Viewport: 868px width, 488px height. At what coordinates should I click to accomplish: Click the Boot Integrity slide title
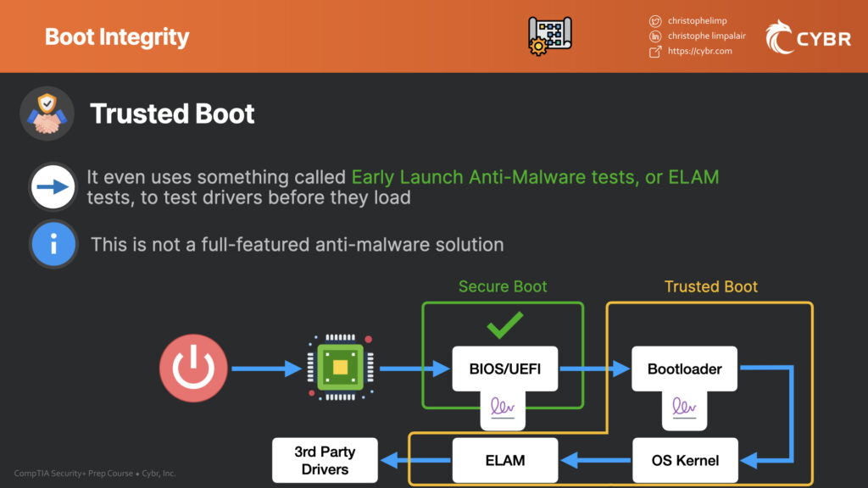[117, 37]
